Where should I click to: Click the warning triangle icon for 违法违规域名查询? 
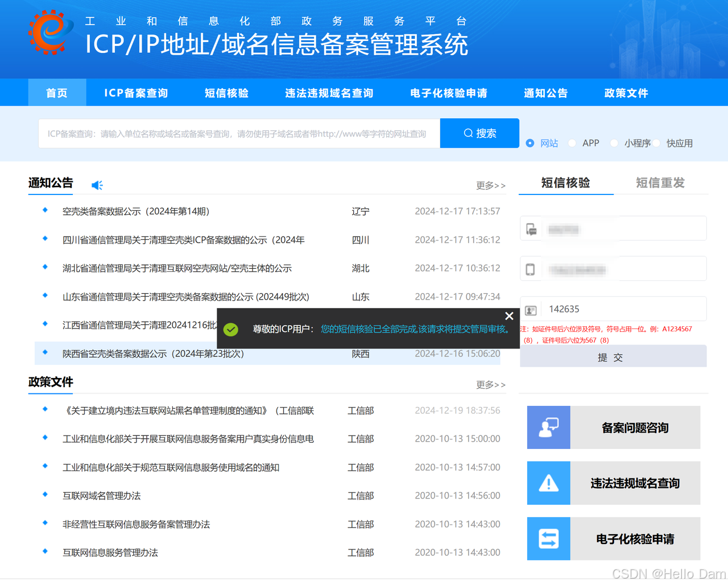(548, 483)
